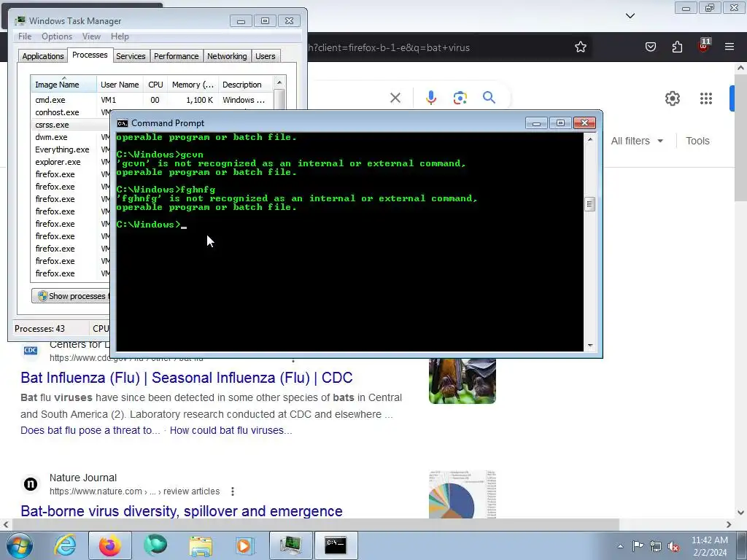Open 'Does bat flu pose a threat to' link
747x560 pixels.
pos(90,430)
